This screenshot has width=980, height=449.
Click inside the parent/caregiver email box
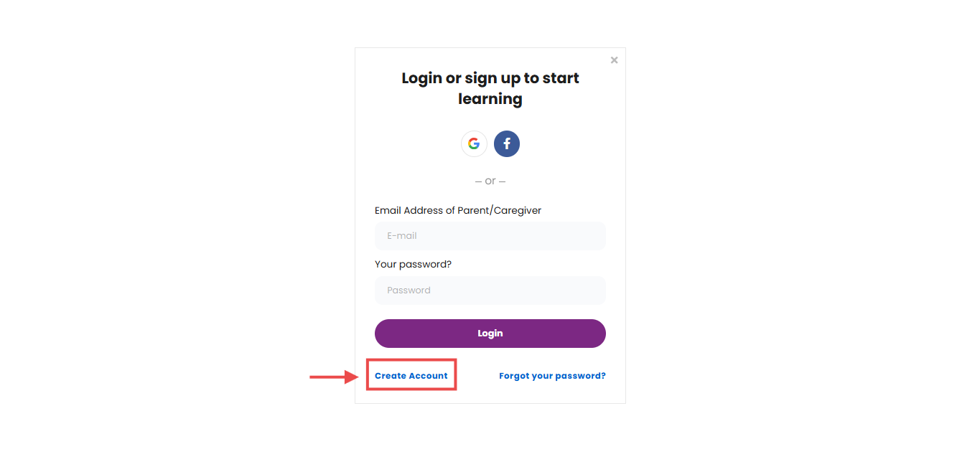click(490, 236)
